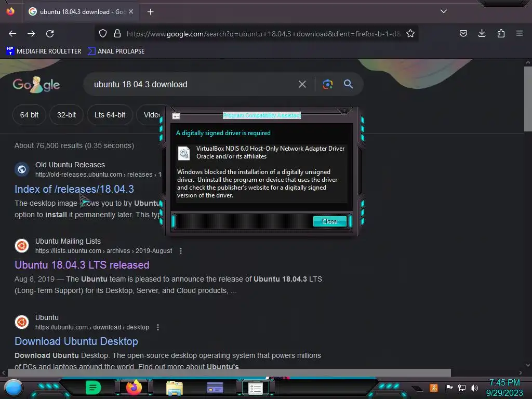The height and width of the screenshot is (399, 532).
Task: Go back to previous page
Action: (x=12, y=34)
